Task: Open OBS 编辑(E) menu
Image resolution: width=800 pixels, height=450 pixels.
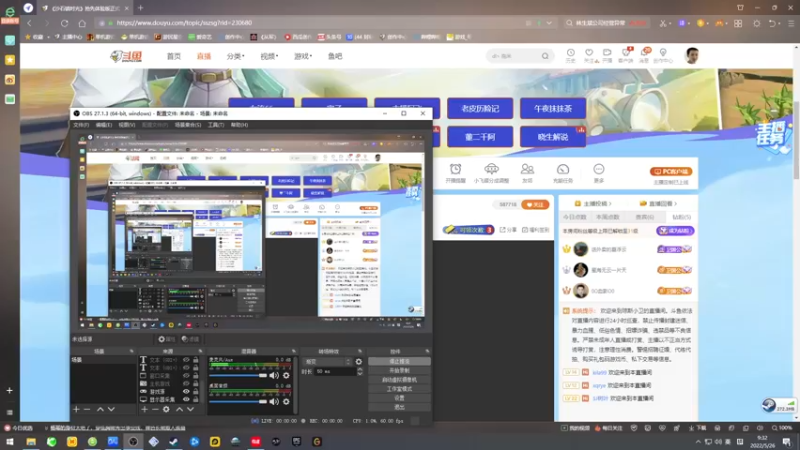Action: point(104,124)
